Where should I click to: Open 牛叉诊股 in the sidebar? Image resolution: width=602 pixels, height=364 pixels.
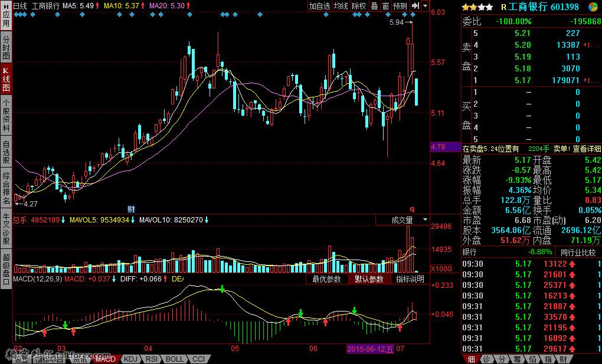tap(6, 228)
